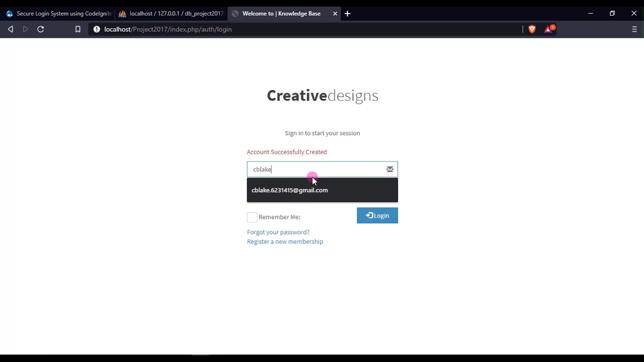Click the Creativedesigns logo heading
Viewport: 644px width, 362px height.
pyautogui.click(x=323, y=96)
